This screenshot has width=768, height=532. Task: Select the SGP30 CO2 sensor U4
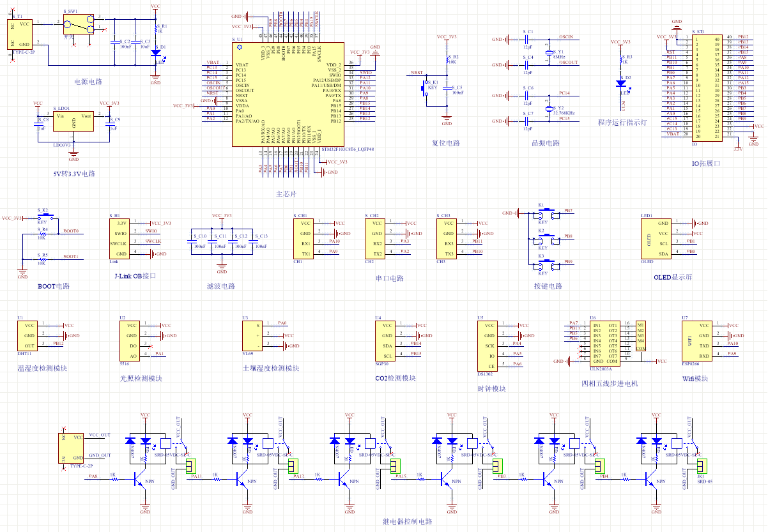point(387,346)
